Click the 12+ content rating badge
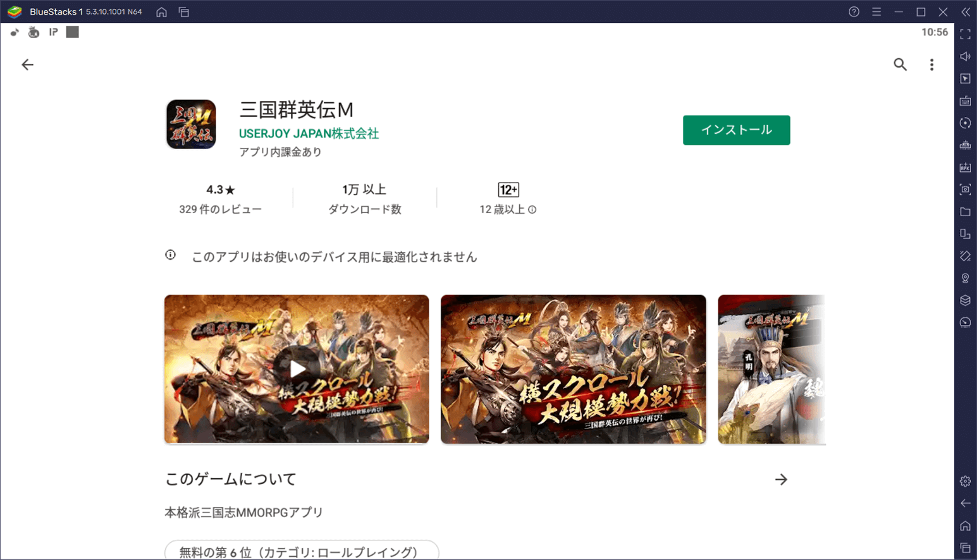The height and width of the screenshot is (560, 977). click(x=508, y=190)
